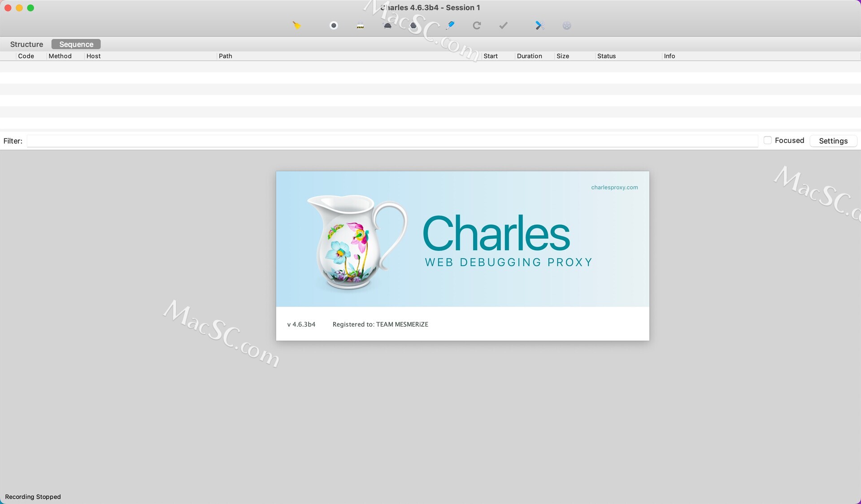This screenshot has width=861, height=504.
Task: Click the Repeat request arrow icon
Action: 477,26
